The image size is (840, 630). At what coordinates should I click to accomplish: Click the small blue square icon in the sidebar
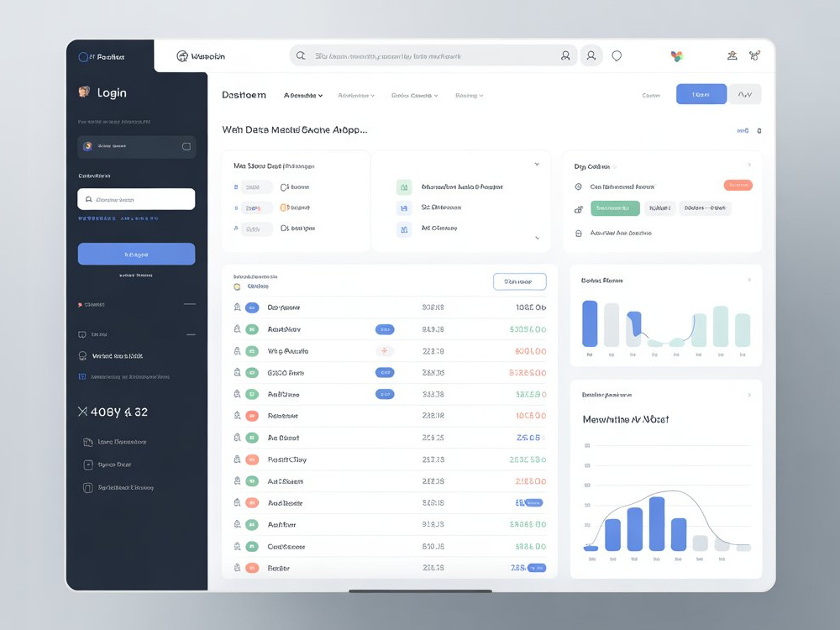[x=82, y=376]
